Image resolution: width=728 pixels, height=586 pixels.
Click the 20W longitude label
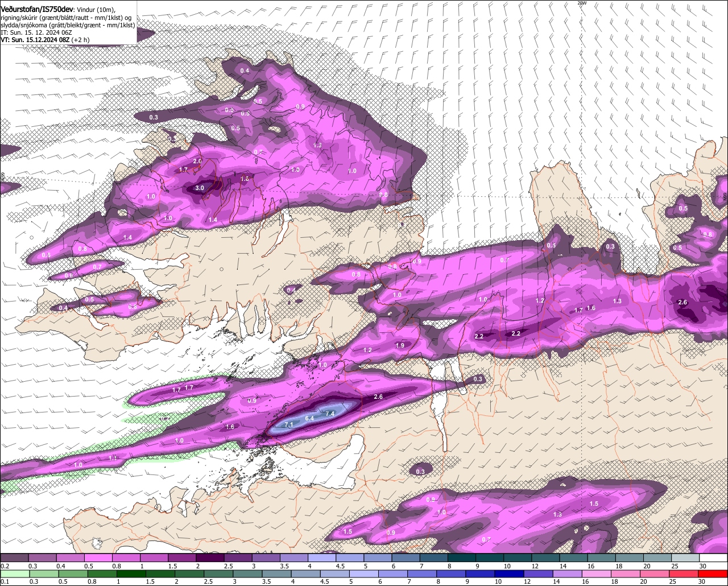(582, 3)
